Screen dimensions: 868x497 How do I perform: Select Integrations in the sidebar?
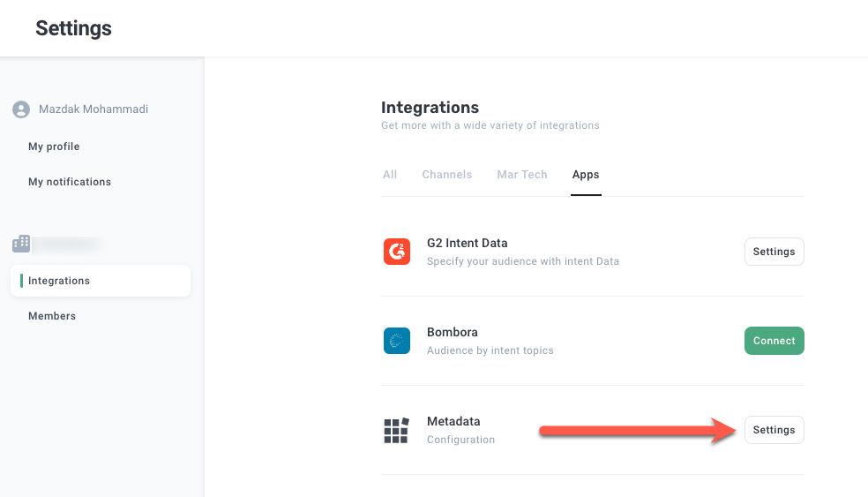[59, 281]
